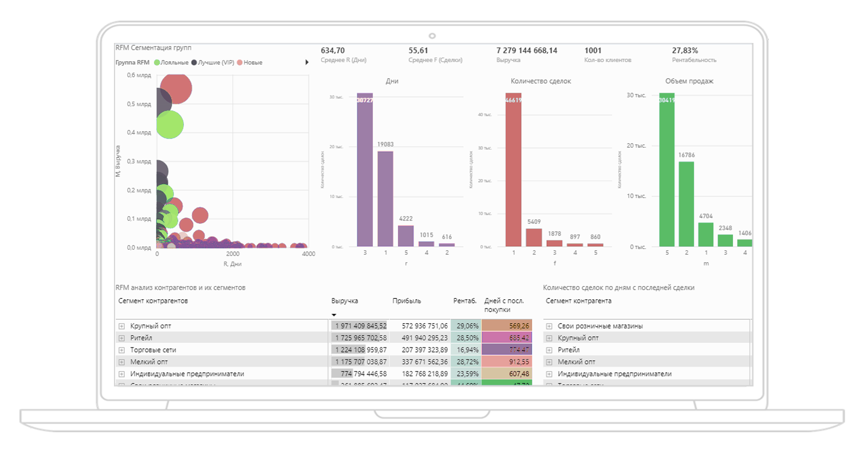868x450 pixels.
Task: Select the green Лояльные legend marker
Action: [x=157, y=62]
